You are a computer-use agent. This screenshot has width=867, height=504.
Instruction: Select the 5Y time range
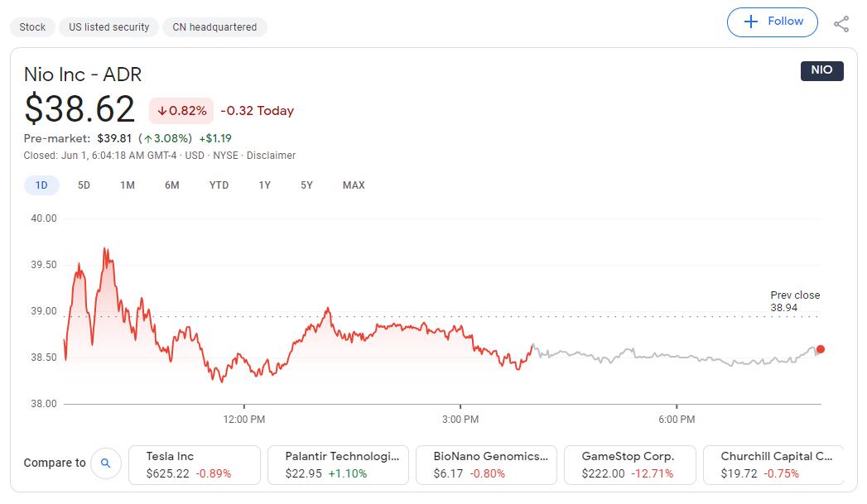tap(306, 185)
